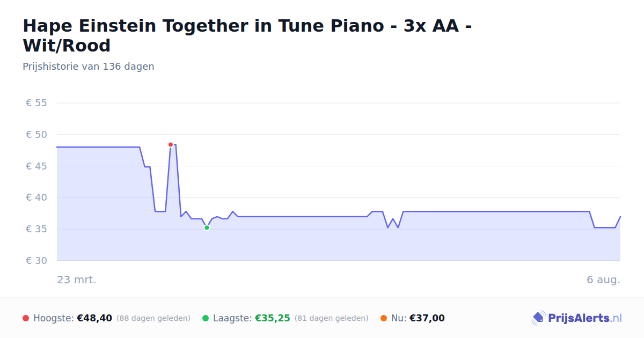Screen dimensions: 644x338
Task: Click the Prijshistorie van 136 dagen subtitle
Action: tap(89, 67)
